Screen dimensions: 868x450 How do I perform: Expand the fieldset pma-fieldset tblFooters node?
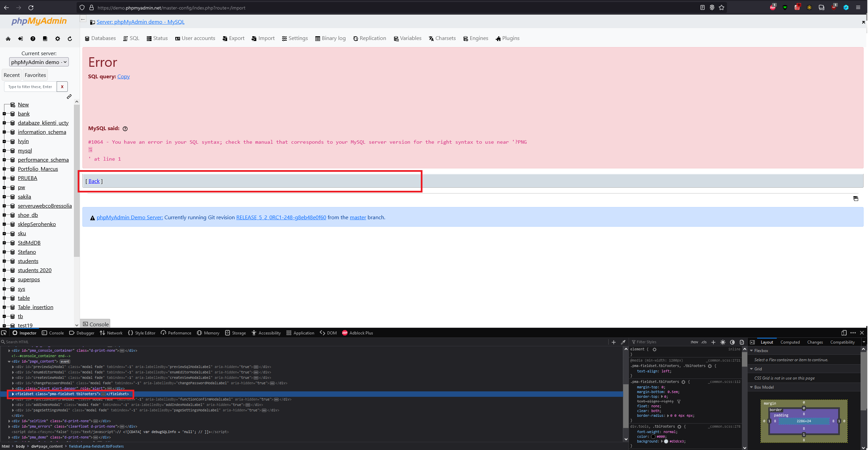click(13, 394)
